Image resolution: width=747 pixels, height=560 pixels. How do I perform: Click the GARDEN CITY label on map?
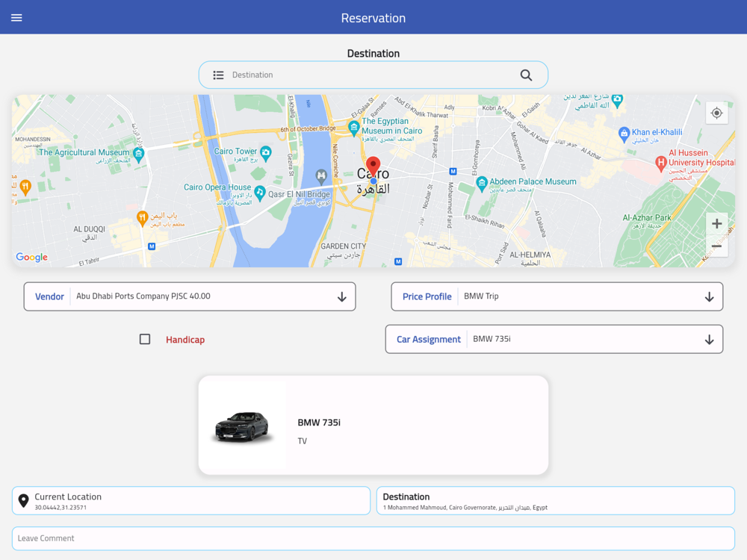tap(343, 246)
